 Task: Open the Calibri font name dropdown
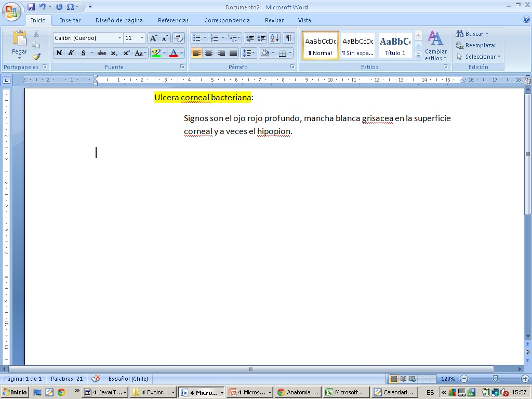(119, 38)
